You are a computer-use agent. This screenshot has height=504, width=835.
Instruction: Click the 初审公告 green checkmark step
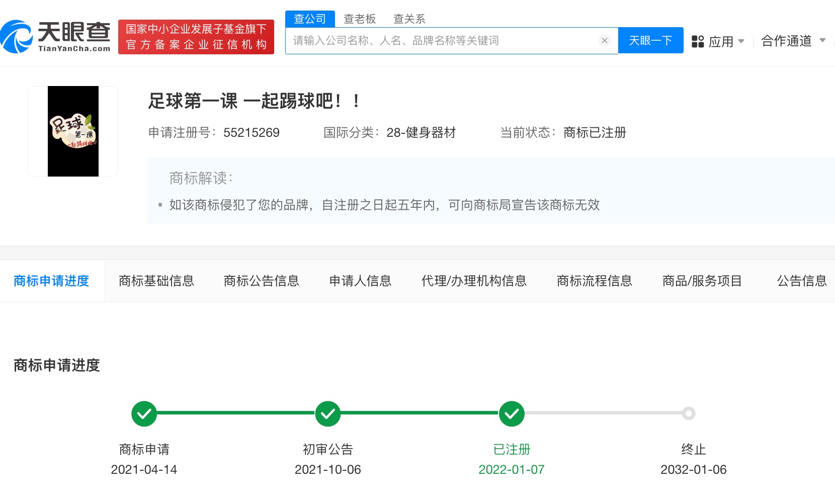[x=328, y=413]
